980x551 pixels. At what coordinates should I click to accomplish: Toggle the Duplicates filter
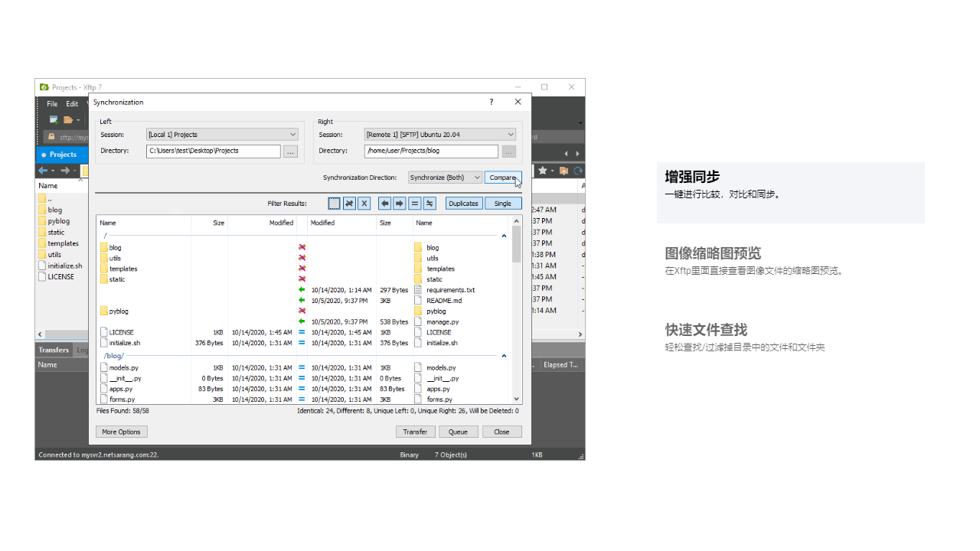click(x=464, y=203)
